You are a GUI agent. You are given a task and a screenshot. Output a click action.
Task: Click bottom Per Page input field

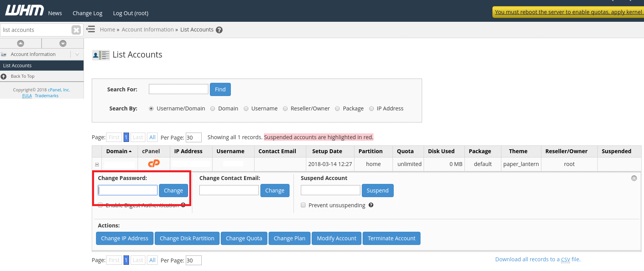(x=194, y=261)
